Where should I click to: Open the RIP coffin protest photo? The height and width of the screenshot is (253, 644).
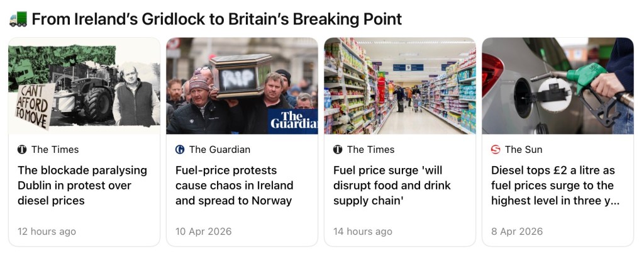242,86
